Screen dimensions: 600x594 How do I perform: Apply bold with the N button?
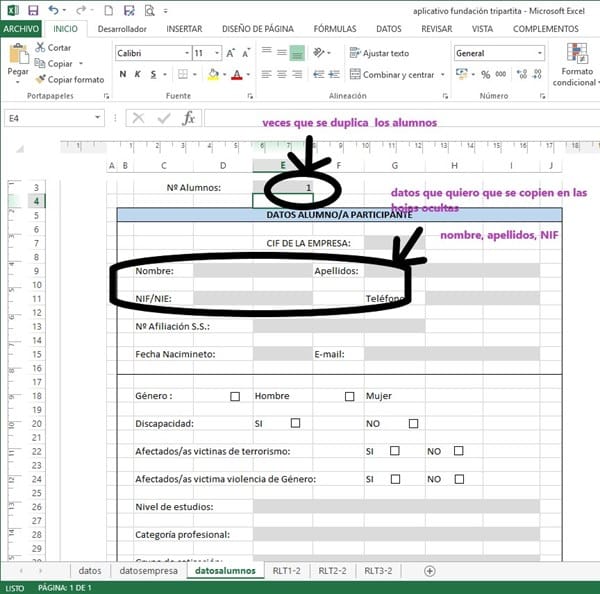tap(123, 75)
